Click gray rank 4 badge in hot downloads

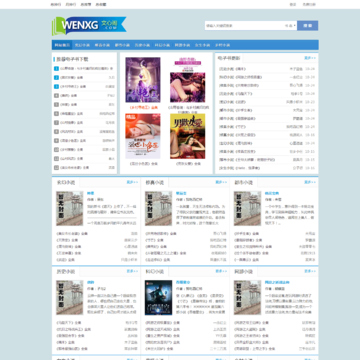tap(56, 95)
